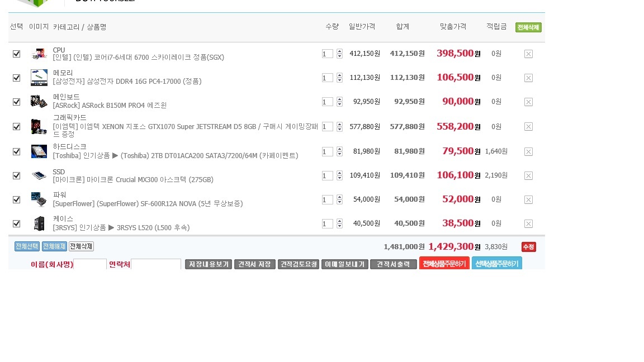This screenshot has width=644, height=362.
Task: Uncheck the 파워 row checkbox
Action: [x=16, y=200]
